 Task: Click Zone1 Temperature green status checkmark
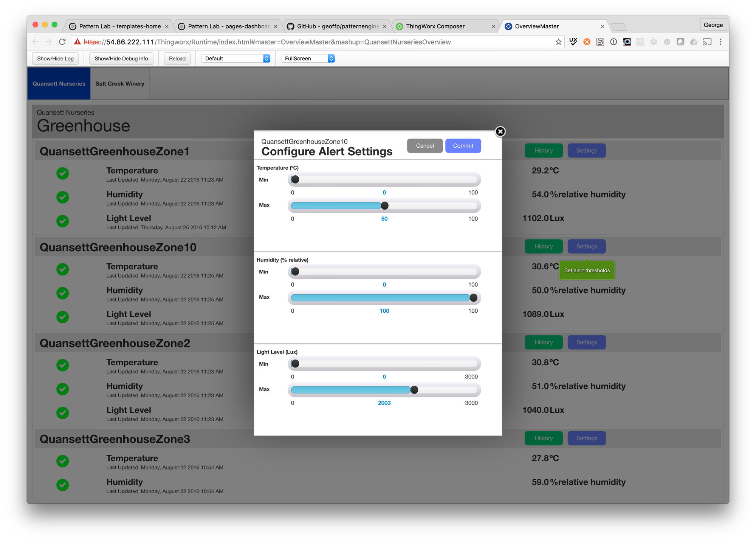click(63, 173)
